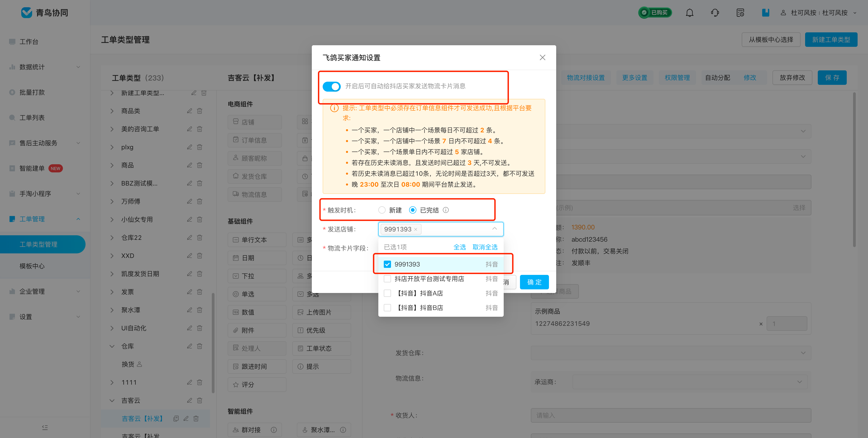Delete the 小仙女专用 type
Image resolution: width=868 pixels, height=438 pixels.
(200, 219)
